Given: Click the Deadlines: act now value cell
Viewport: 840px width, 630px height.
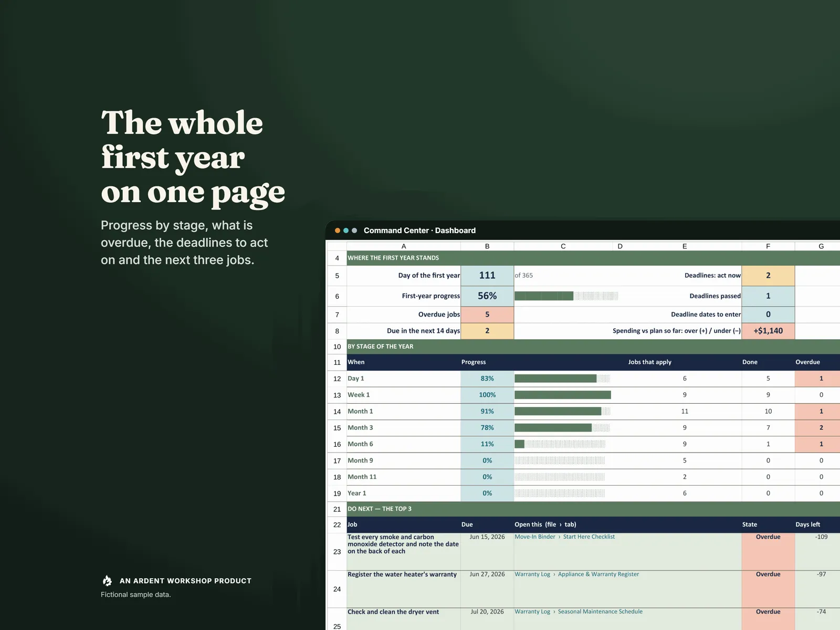Looking at the screenshot, I should (x=768, y=276).
